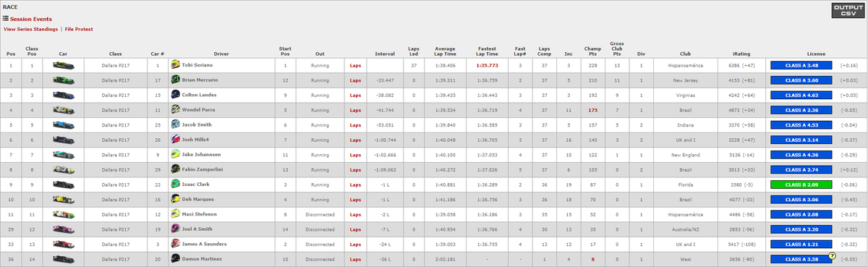Click Fabio Zamperlini's helmet icon
868x267 pixels.
click(175, 169)
